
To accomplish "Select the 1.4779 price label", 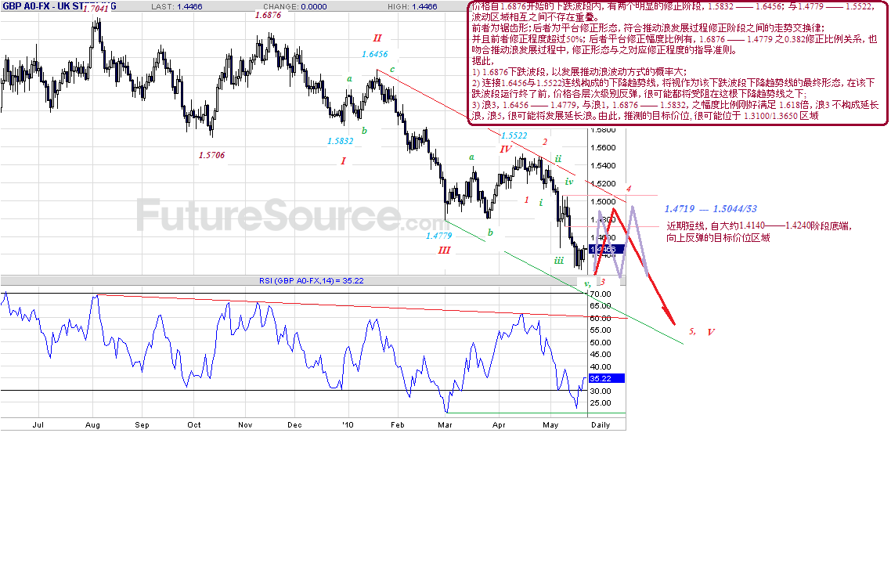I will (x=439, y=235).
